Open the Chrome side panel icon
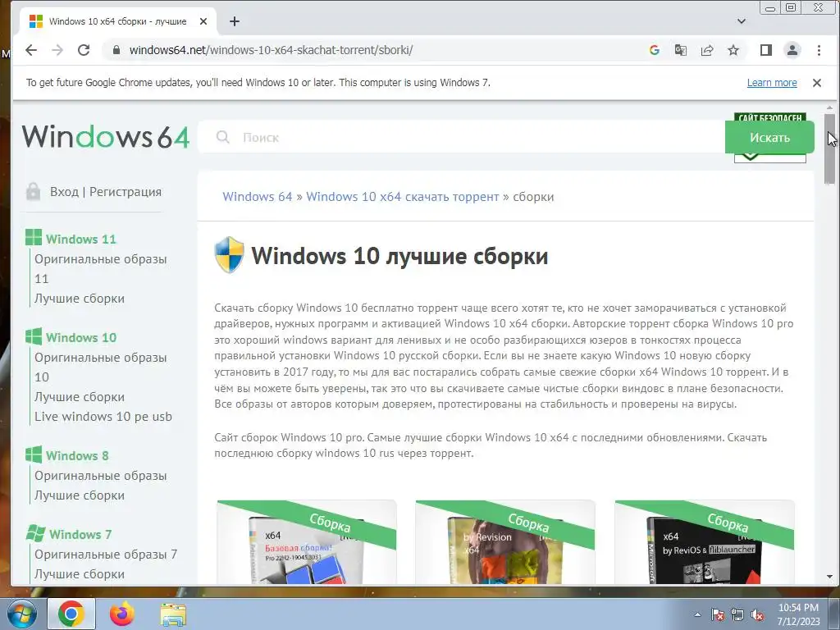 point(766,50)
